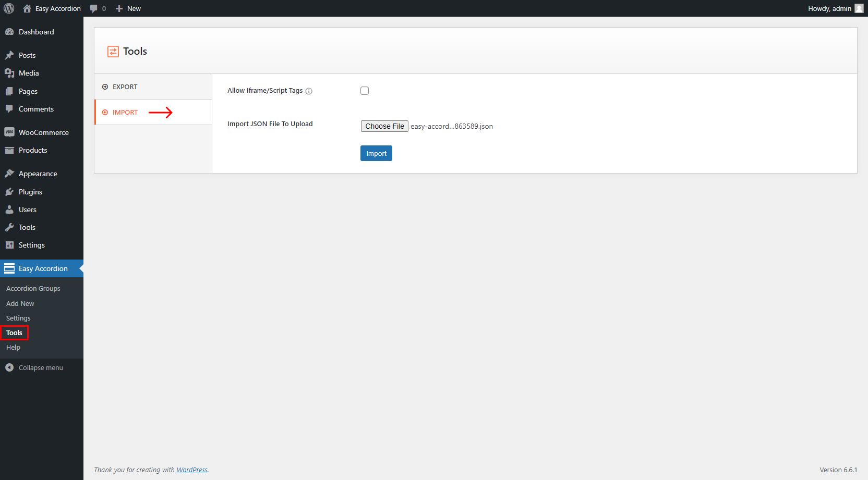Open Appearance using the paintbrush icon
The width and height of the screenshot is (868, 480).
click(x=10, y=173)
